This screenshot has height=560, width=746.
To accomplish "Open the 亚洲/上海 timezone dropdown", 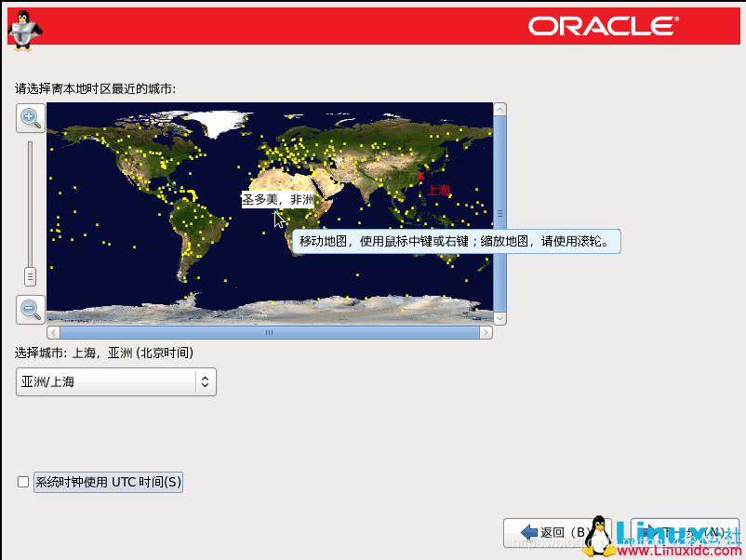I will tap(115, 381).
